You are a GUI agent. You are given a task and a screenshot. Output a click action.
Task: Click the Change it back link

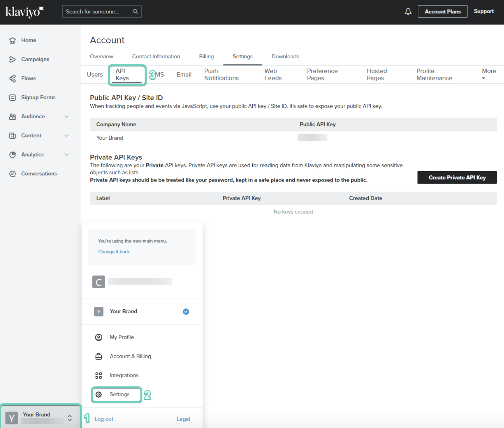(114, 252)
